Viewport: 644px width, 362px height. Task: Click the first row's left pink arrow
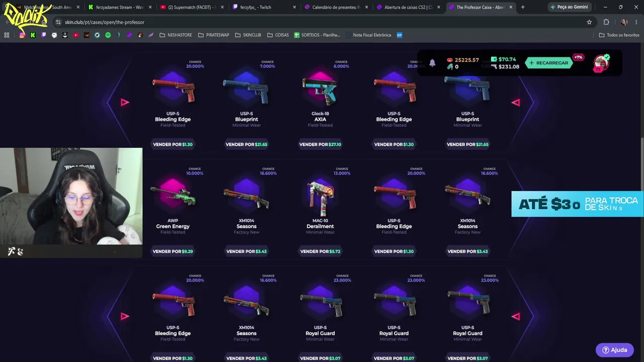tap(125, 103)
